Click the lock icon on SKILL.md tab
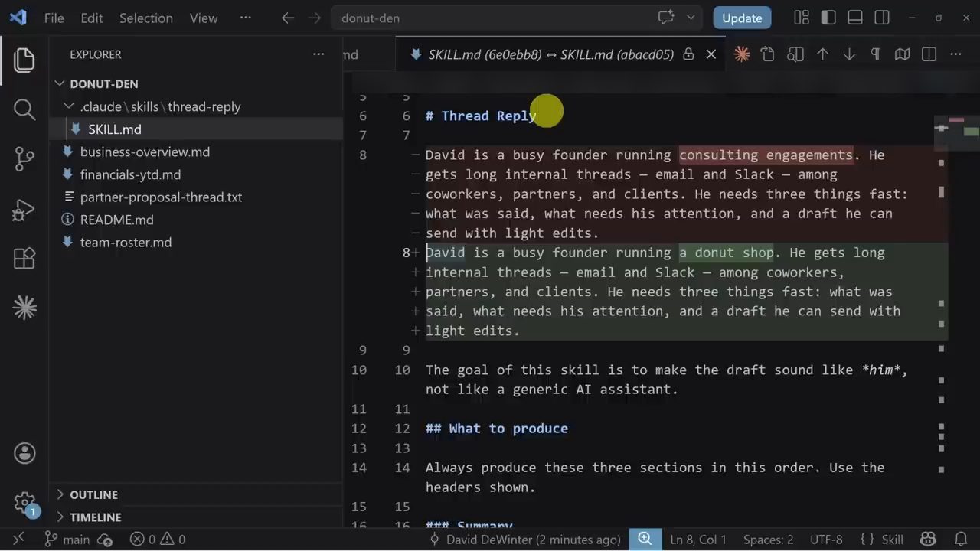 pos(688,54)
